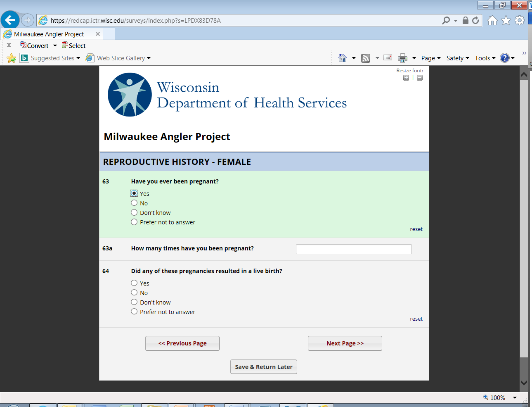Image resolution: width=532 pixels, height=407 pixels.
Task: Click the Select toolbar button
Action: pyautogui.click(x=73, y=45)
